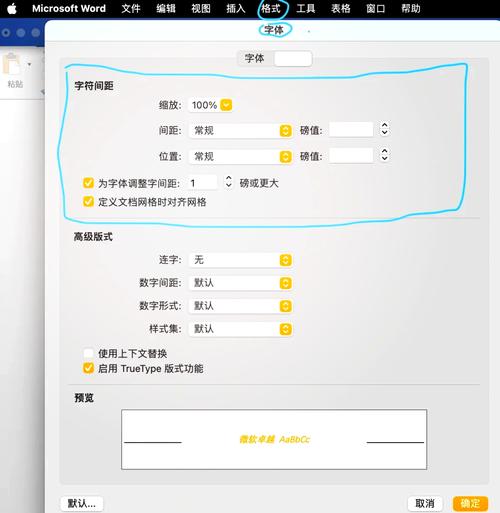Toggle 为字体调整字间距 checkbox
The width and height of the screenshot is (500, 513).
[x=88, y=183]
